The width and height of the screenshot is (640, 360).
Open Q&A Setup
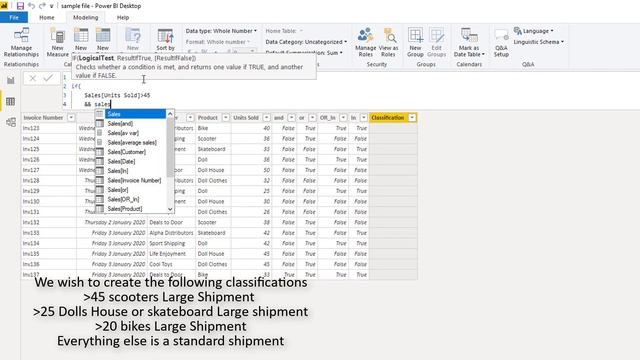coord(501,42)
